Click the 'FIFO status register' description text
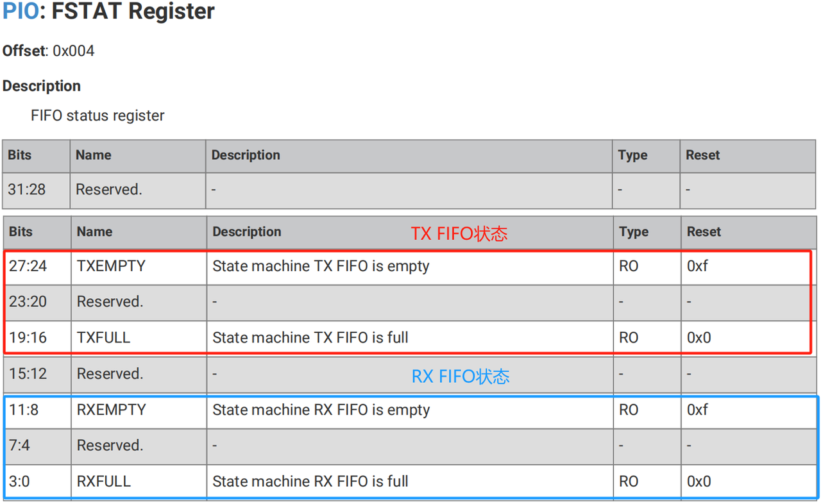 (97, 115)
